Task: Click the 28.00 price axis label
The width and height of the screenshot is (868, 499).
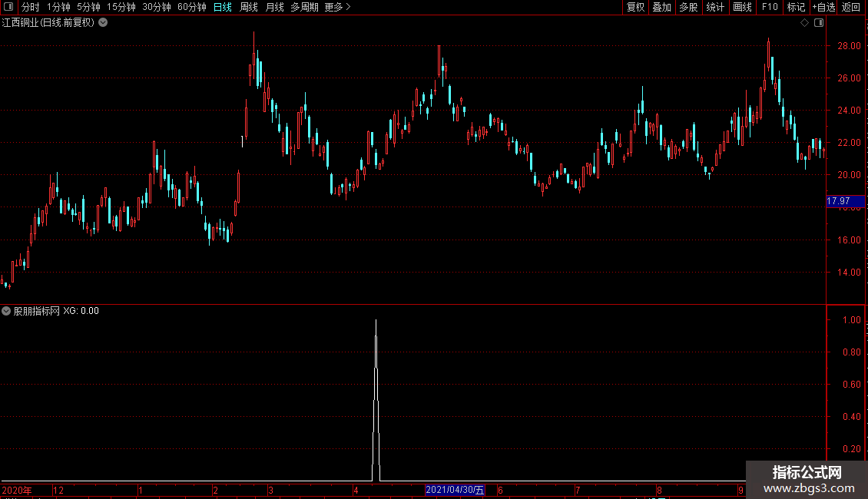Action: [x=849, y=46]
